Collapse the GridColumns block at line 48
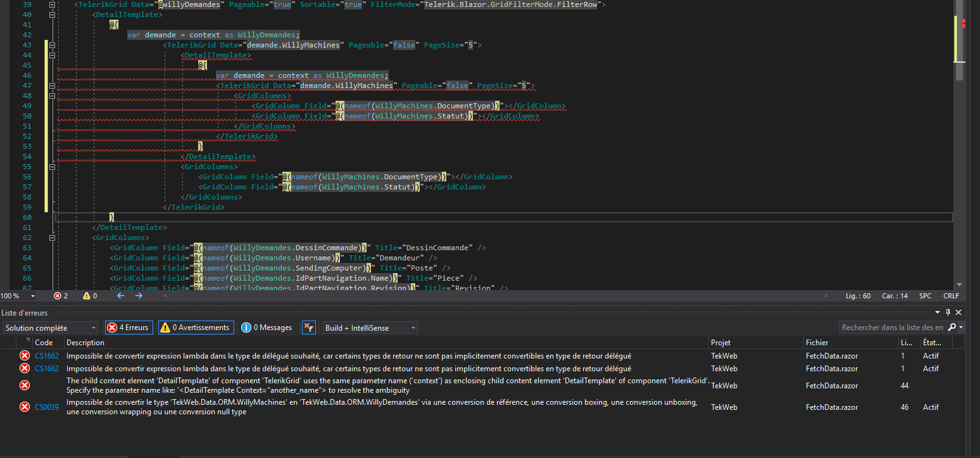The height and width of the screenshot is (458, 980). click(x=52, y=96)
